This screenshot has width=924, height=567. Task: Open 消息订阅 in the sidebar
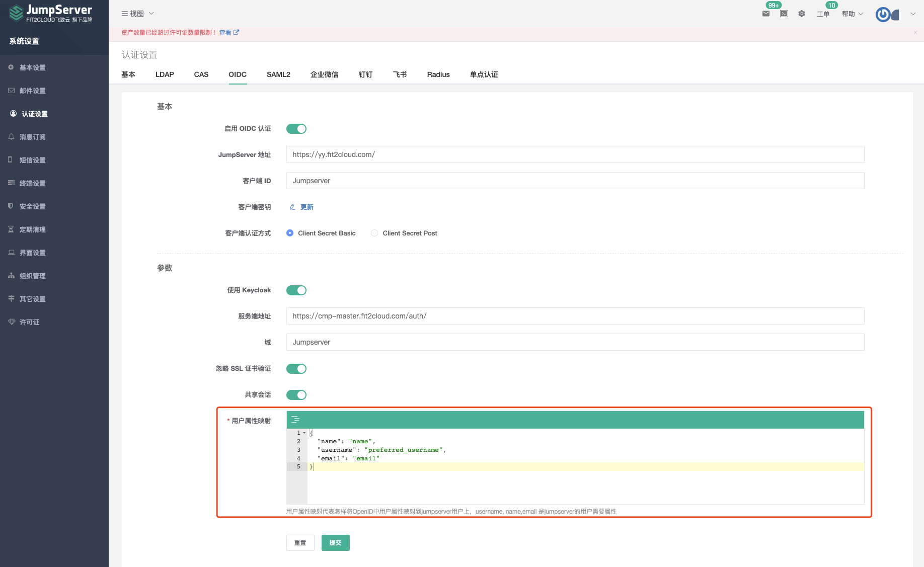[32, 137]
